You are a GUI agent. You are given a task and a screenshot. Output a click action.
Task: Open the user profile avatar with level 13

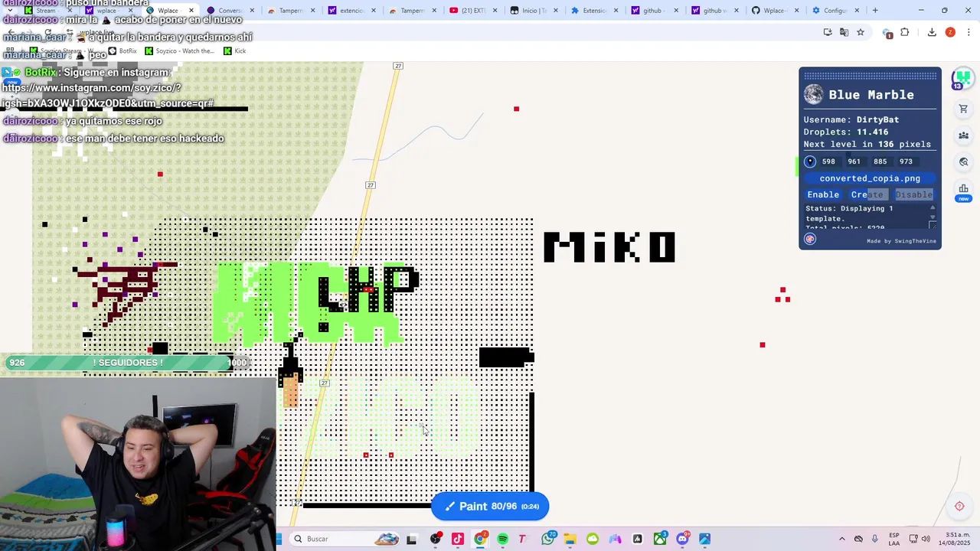[x=962, y=79]
